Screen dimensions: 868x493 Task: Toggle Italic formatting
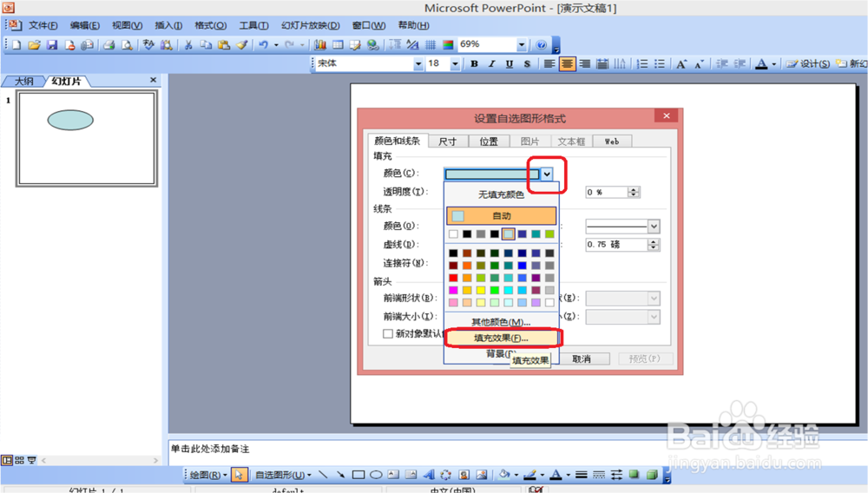(x=491, y=64)
